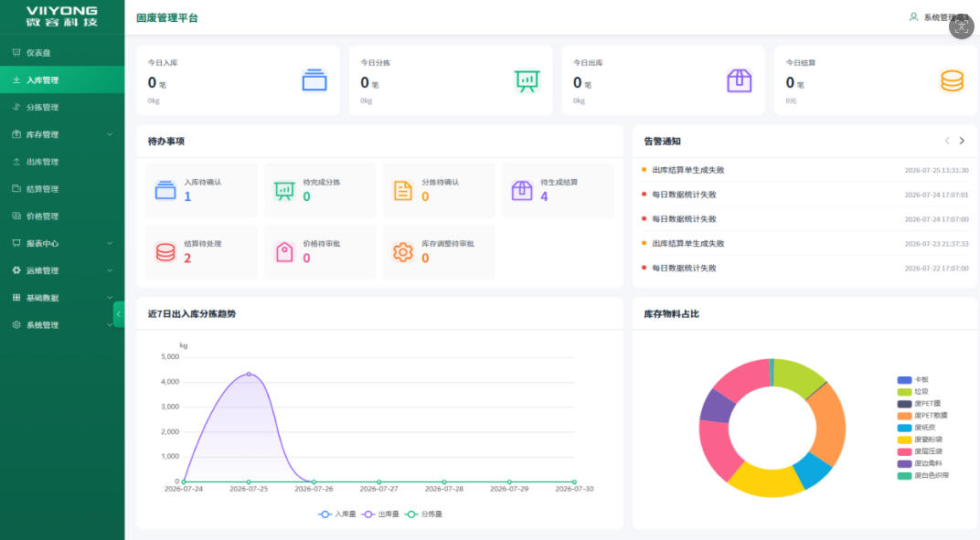980x540 pixels.
Task: Expand 报表中心 submenu arrow
Action: tap(110, 243)
